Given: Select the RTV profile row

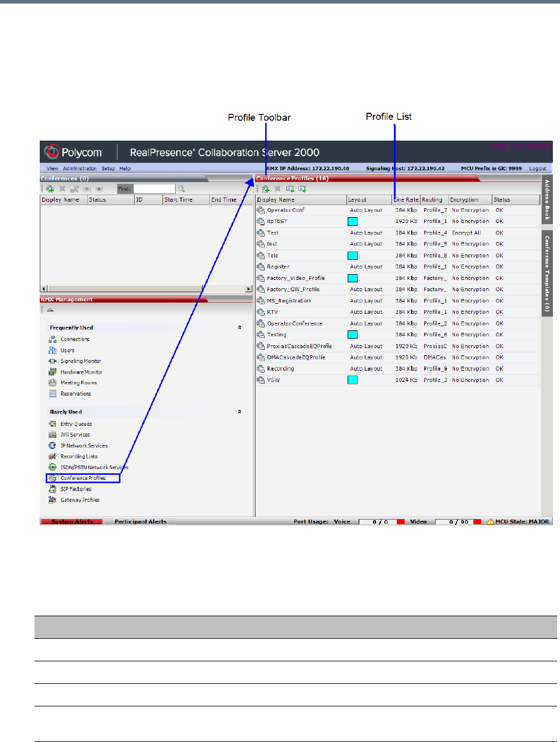Looking at the screenshot, I should point(397,312).
